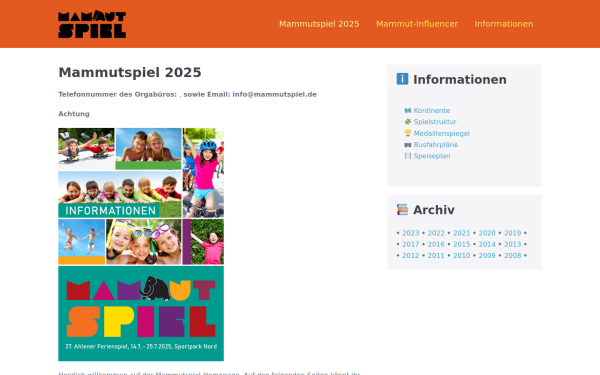Click the Achtung text

74,114
